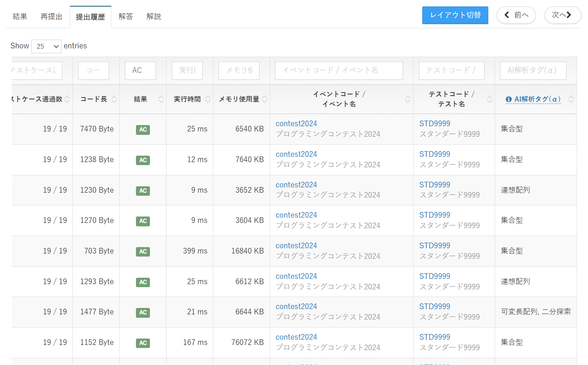Screen dimensions: 588x365
Task: Go to previous with 前へ button
Action: (x=516, y=15)
